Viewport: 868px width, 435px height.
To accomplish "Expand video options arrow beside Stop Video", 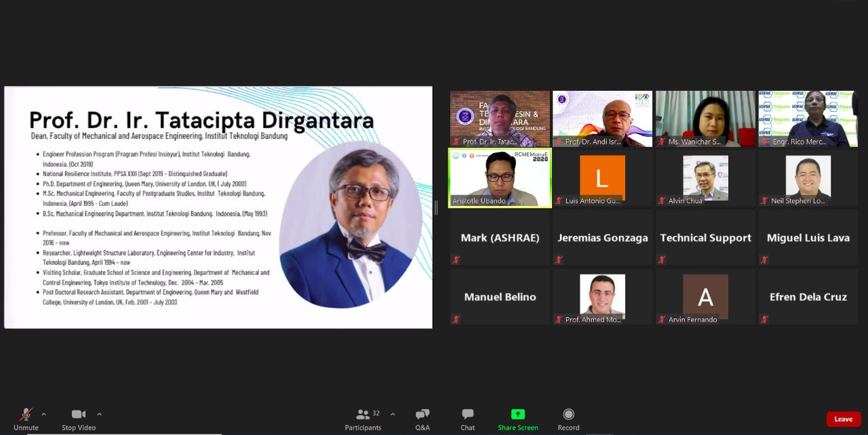I will click(x=99, y=414).
